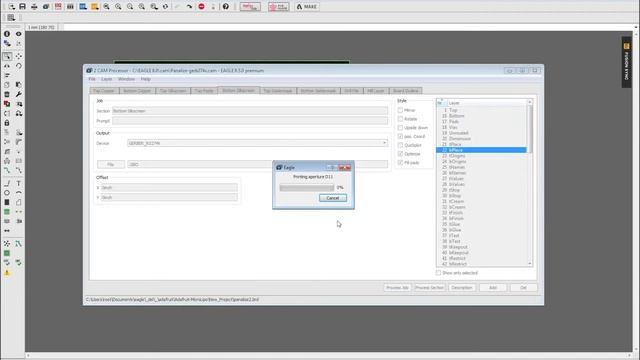
Task: Click the Prompt input field
Action: (250, 120)
